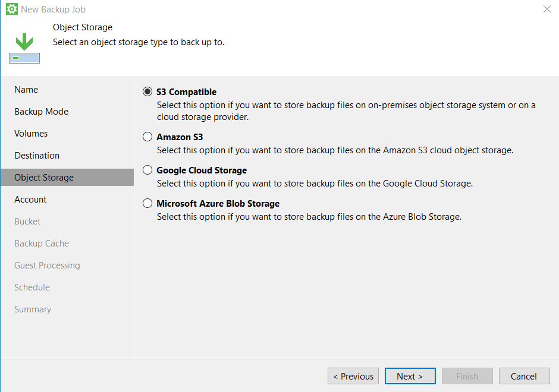
Task: Switch to the Volumes step
Action: [31, 134]
